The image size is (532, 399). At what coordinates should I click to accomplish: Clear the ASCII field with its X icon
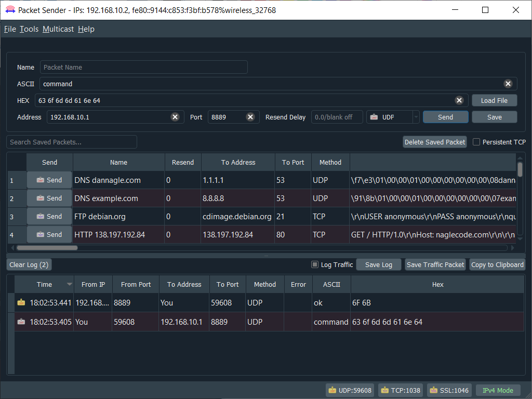[508, 84]
